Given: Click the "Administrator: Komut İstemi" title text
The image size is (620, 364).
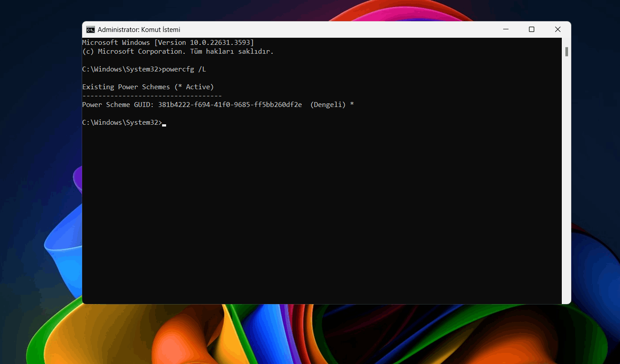Looking at the screenshot, I should (x=139, y=30).
